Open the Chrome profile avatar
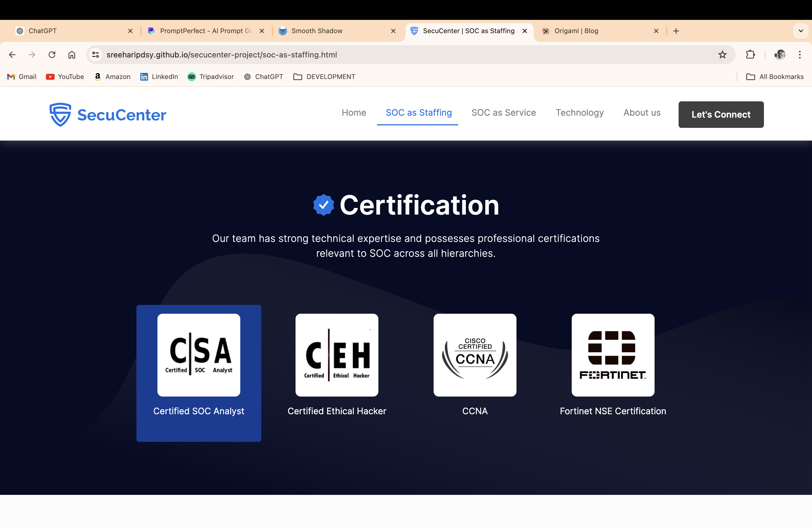Image resolution: width=812 pixels, height=528 pixels. coord(780,55)
